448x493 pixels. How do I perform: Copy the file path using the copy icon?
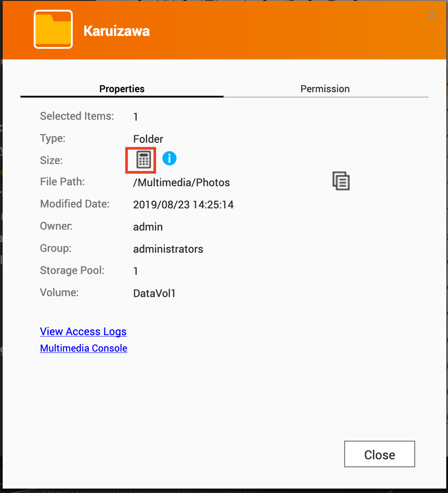pyautogui.click(x=341, y=181)
